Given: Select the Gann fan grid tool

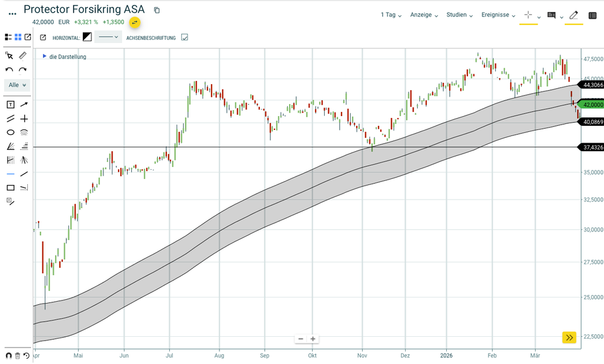Looking at the screenshot, I should 10,160.
